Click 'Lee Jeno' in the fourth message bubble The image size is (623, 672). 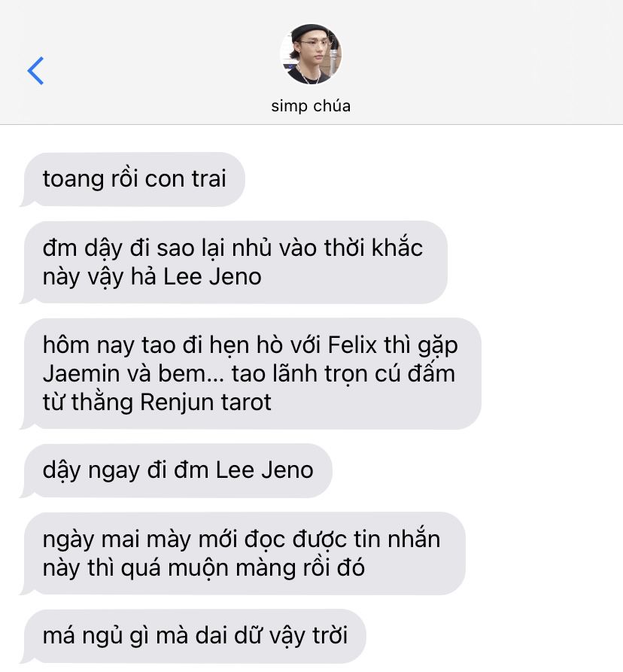[x=264, y=470]
